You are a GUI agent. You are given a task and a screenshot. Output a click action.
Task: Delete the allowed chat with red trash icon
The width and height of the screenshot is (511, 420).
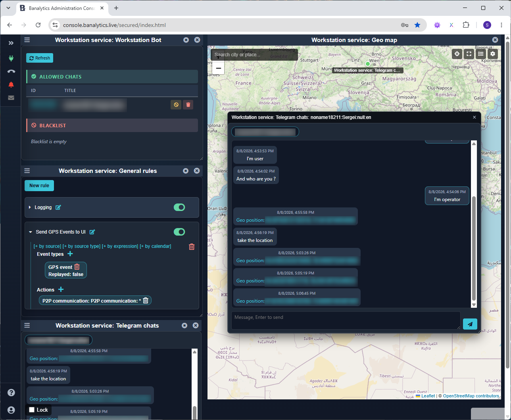coord(188,105)
